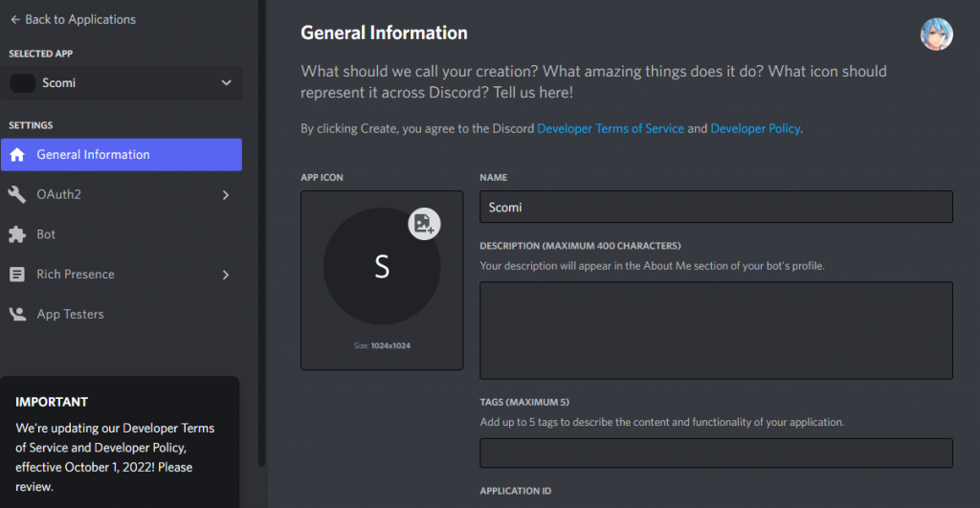Go back to Applications via arrow icon
Image resolution: width=980 pixels, height=508 pixels.
click(x=15, y=19)
